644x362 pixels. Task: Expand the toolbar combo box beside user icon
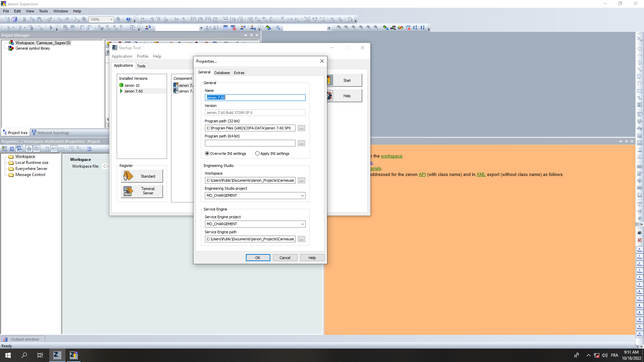[x=201, y=28]
